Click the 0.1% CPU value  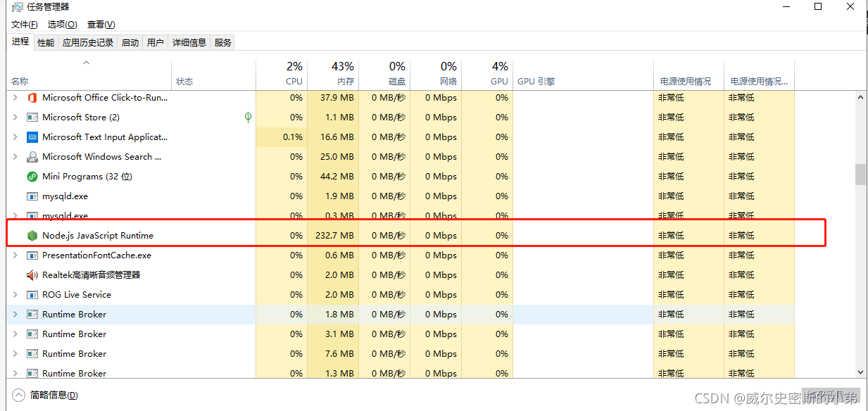(293, 137)
